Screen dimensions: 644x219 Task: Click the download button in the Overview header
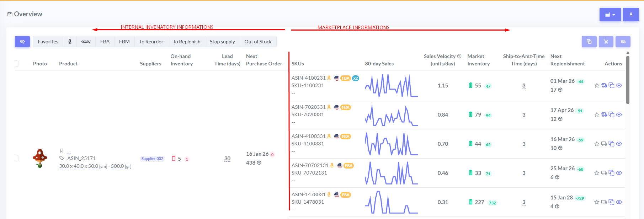(631, 15)
